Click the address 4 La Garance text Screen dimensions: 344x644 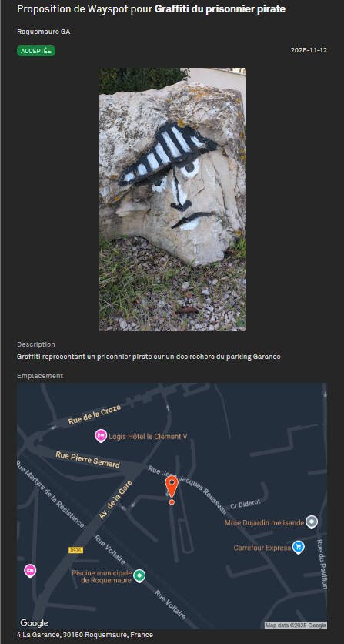[85, 635]
